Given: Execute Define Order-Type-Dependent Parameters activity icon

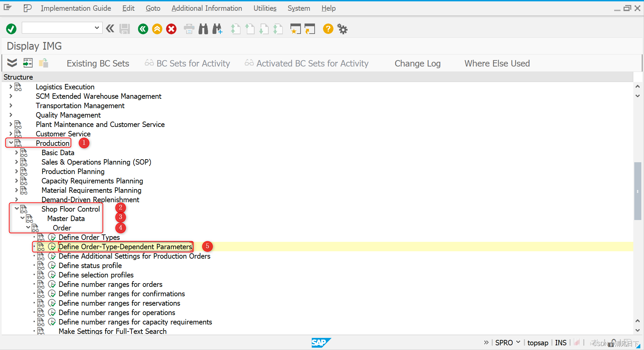Looking at the screenshot, I should pos(52,247).
